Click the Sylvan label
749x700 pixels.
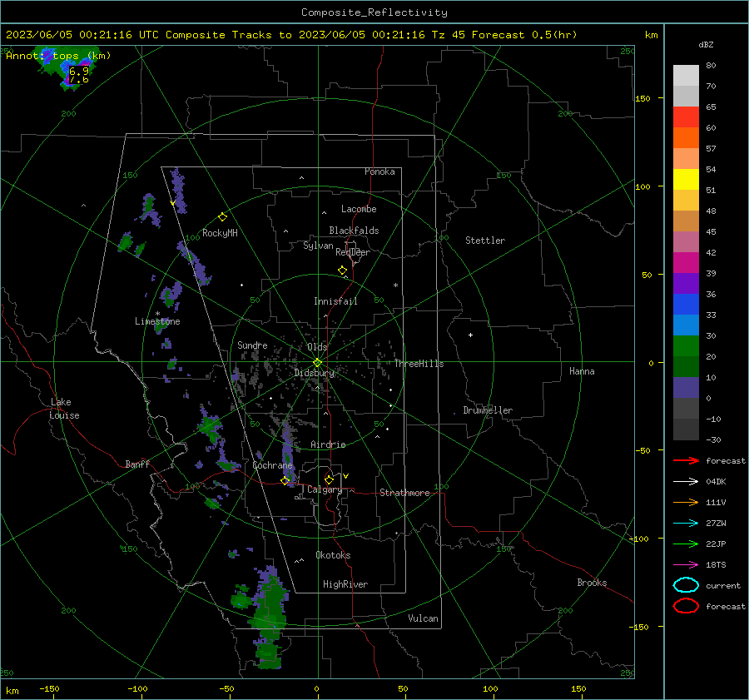[x=318, y=246]
